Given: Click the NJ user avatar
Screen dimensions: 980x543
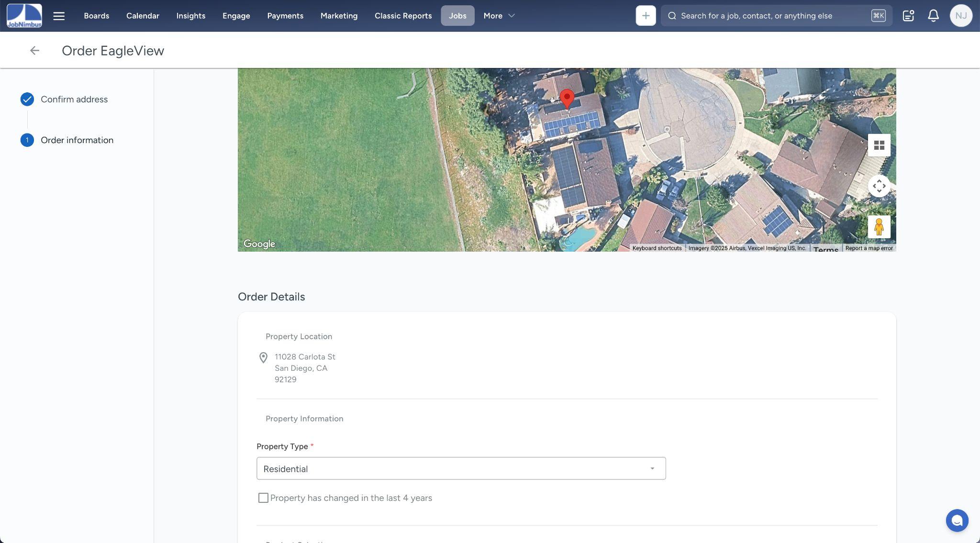Looking at the screenshot, I should [960, 16].
